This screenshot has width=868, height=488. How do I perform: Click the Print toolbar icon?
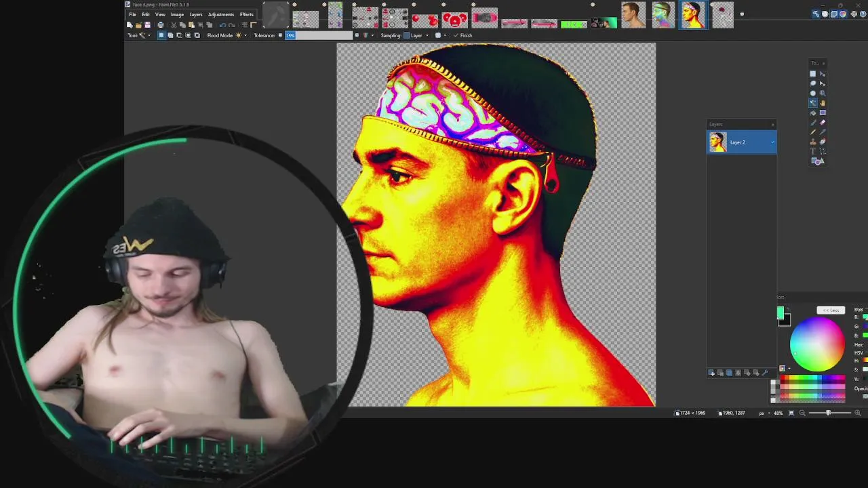161,25
